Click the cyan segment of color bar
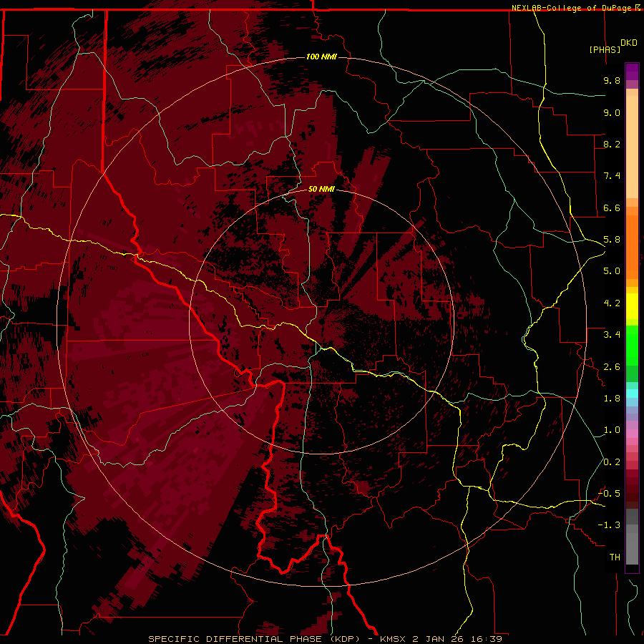644x644 pixels. [x=632, y=394]
